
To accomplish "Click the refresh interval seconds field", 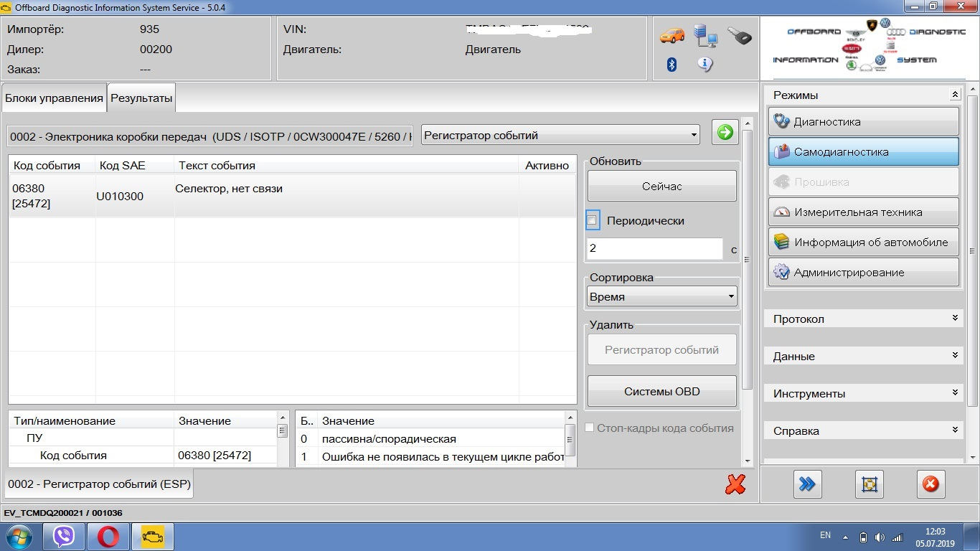I will (654, 249).
